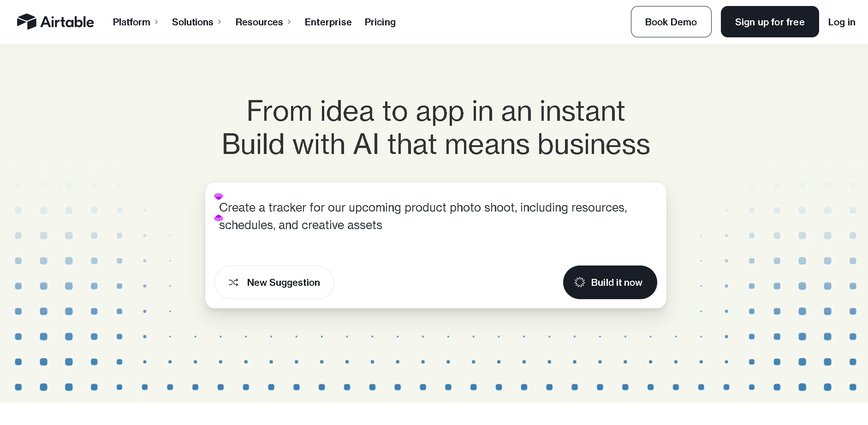Click the shuffle icon inside New Suggestion
This screenshot has width=868, height=425.
[x=234, y=283]
